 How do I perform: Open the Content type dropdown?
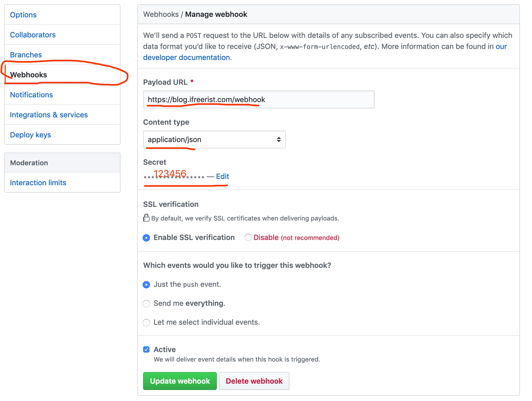pyautogui.click(x=214, y=139)
